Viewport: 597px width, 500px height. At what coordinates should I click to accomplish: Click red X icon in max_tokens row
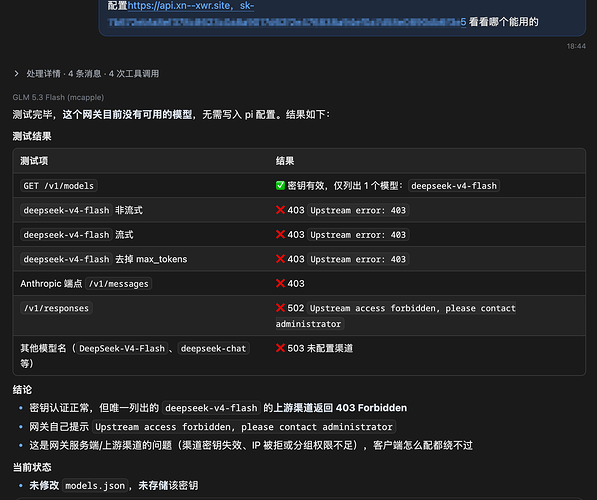point(280,259)
